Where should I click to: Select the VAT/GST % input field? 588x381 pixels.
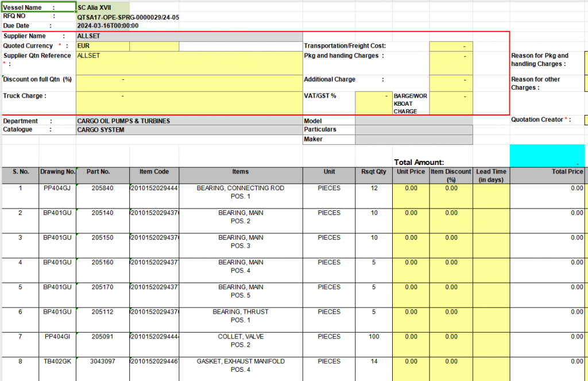pos(373,102)
